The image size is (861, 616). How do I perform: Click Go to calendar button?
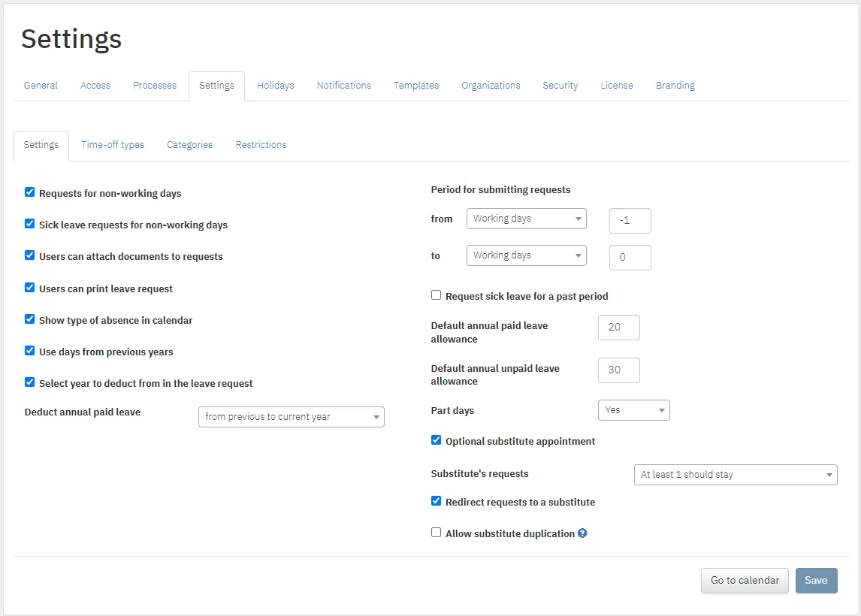pos(745,580)
